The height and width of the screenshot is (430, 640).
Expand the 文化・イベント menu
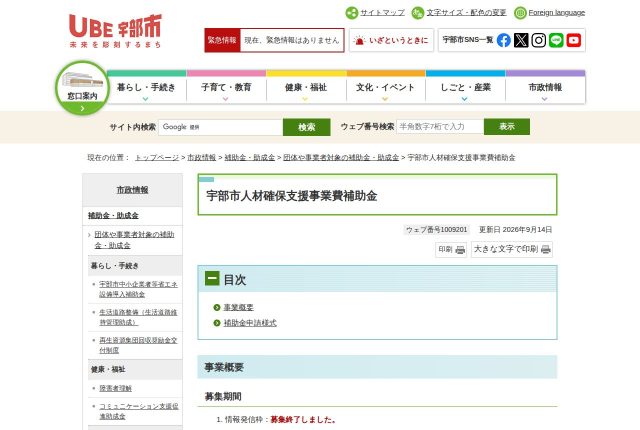tap(386, 87)
